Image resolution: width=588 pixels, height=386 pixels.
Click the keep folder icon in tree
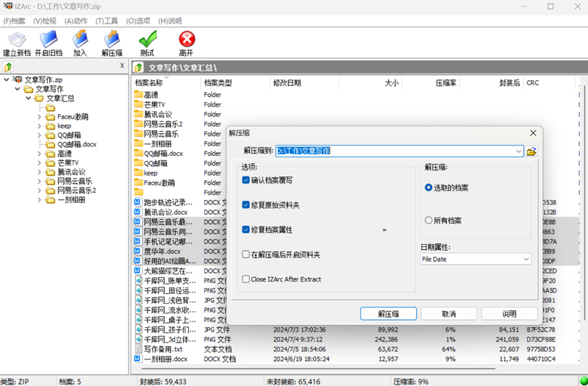(x=50, y=126)
